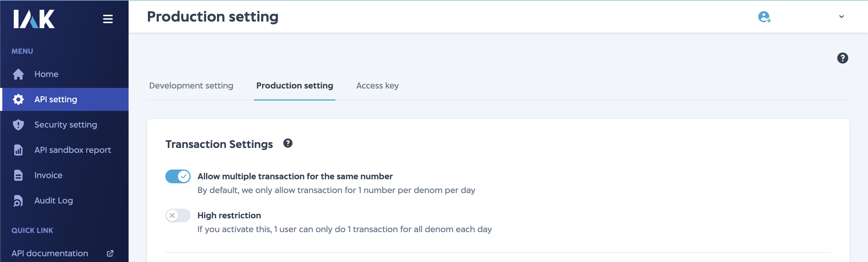Select the API setting gear icon

coord(18,99)
